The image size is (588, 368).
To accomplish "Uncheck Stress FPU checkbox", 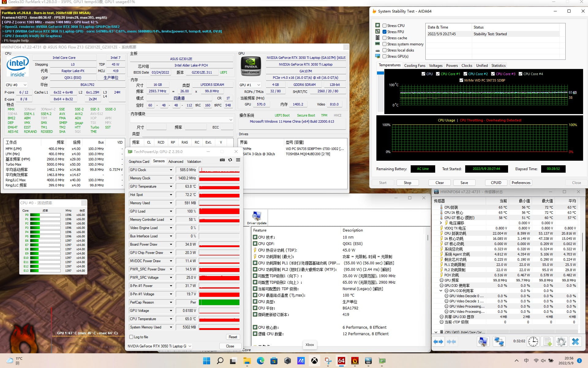I will [384, 32].
